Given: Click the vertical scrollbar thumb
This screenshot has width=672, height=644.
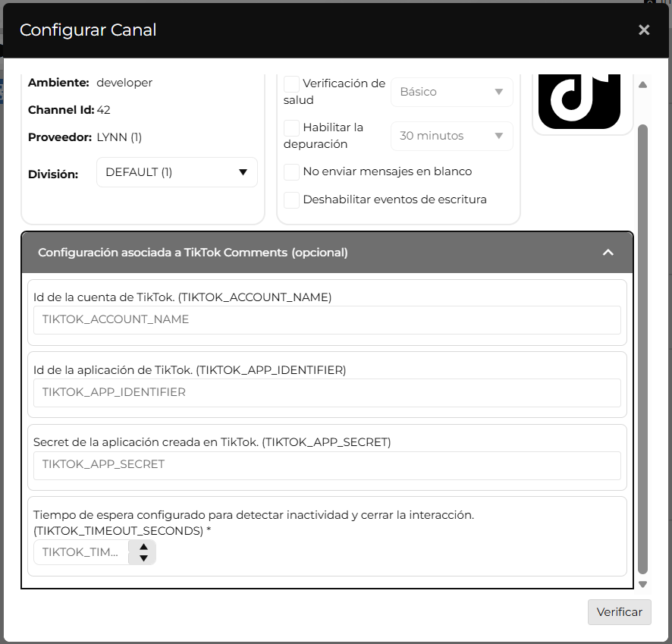Looking at the screenshot, I should [x=642, y=349].
